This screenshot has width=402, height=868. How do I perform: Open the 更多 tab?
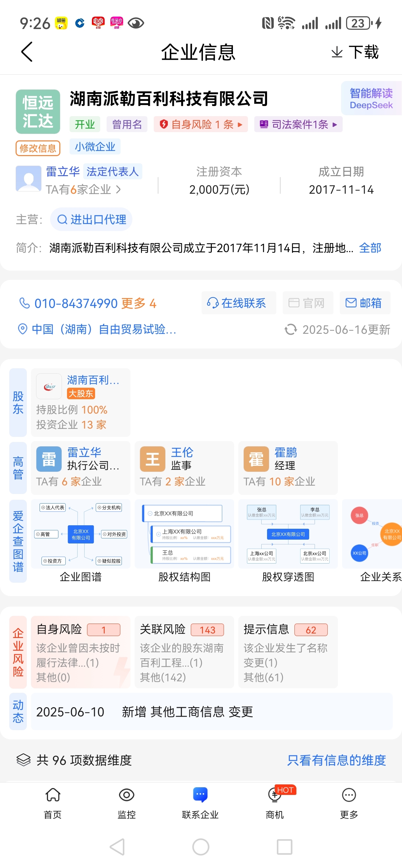click(349, 803)
